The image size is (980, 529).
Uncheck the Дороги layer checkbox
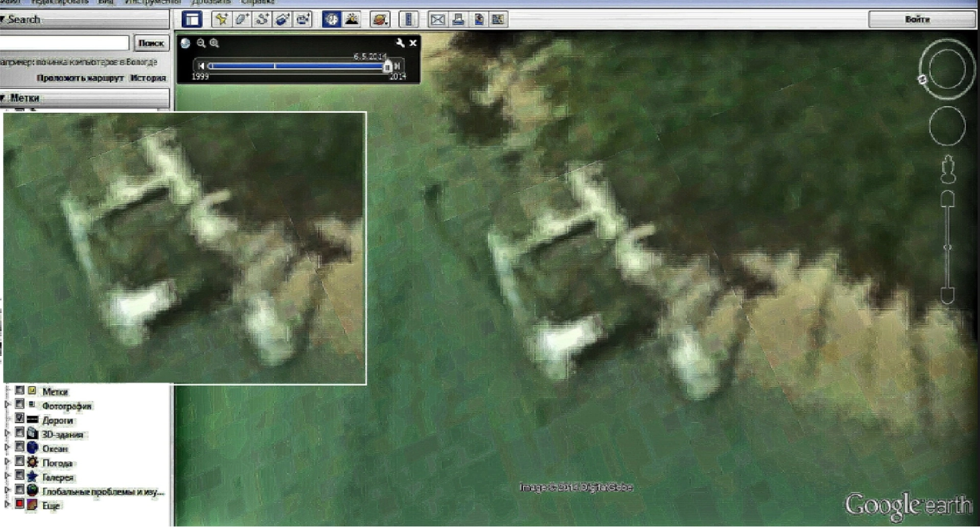pyautogui.click(x=19, y=420)
